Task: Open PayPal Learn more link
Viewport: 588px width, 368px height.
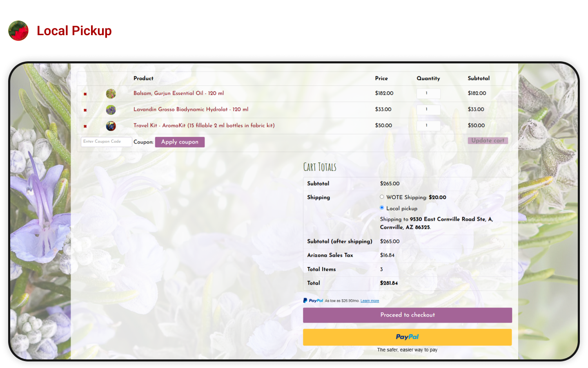Action: [370, 301]
